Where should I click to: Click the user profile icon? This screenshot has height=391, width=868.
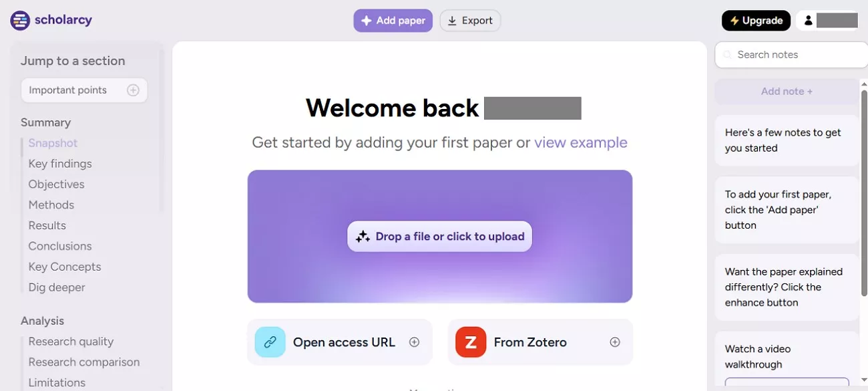coord(808,21)
